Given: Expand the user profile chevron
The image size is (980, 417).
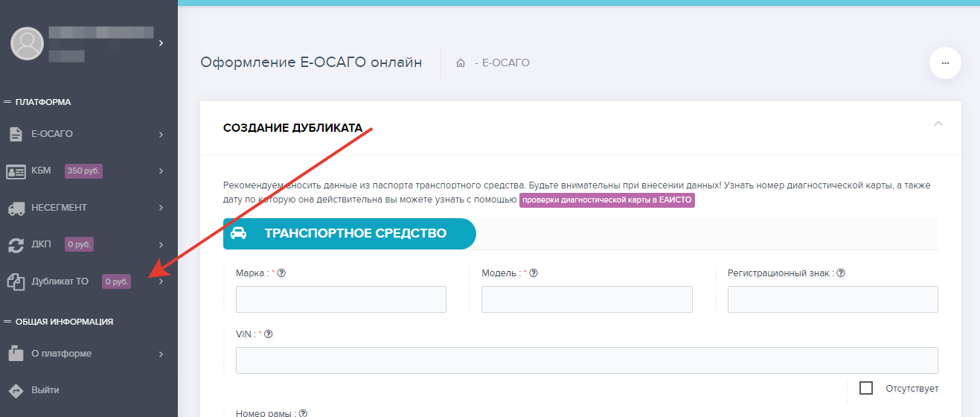Looking at the screenshot, I should click(161, 43).
